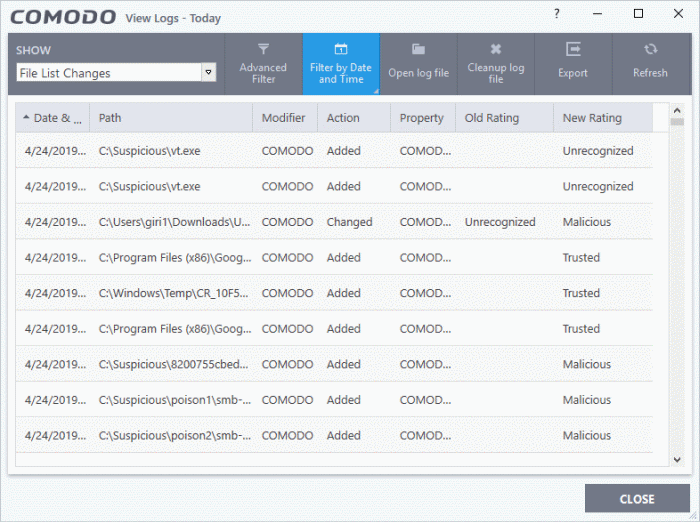Maximize the View Logs window
700x522 pixels.
[x=638, y=14]
